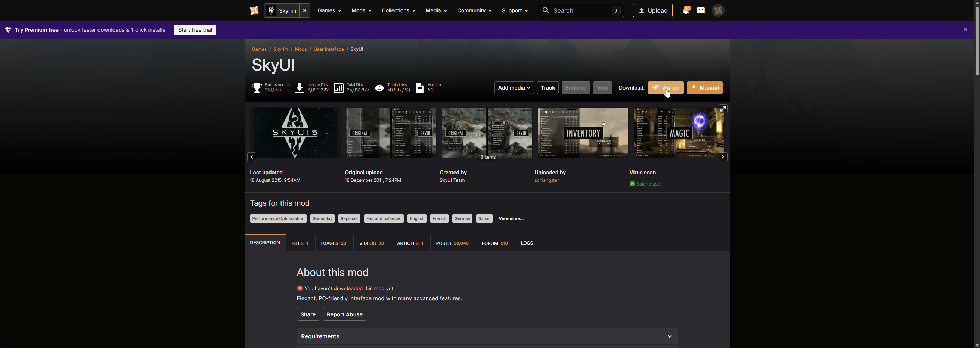The image size is (980, 348).
Task: Click the Unique DLs download icon
Action: coord(300,88)
